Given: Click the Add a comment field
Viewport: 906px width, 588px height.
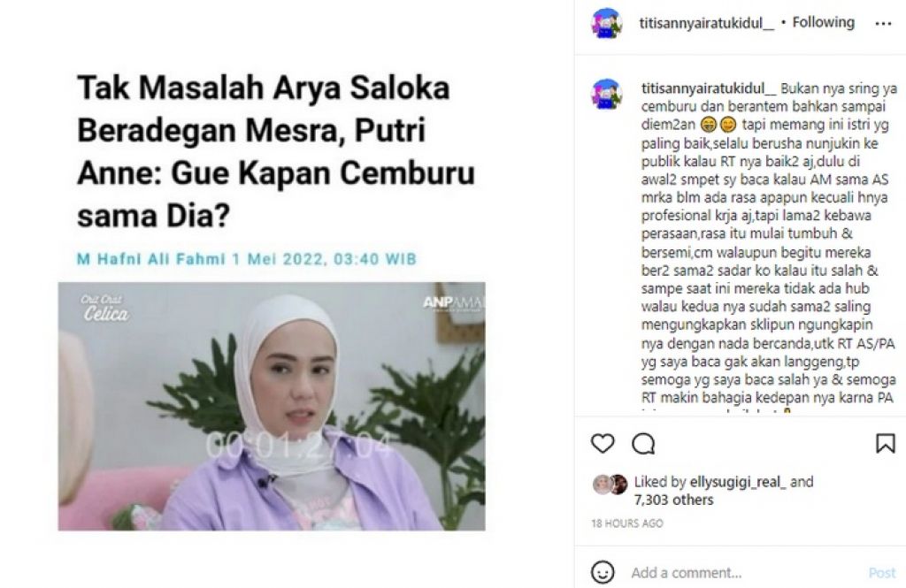Looking at the screenshot, I should click(745, 572).
